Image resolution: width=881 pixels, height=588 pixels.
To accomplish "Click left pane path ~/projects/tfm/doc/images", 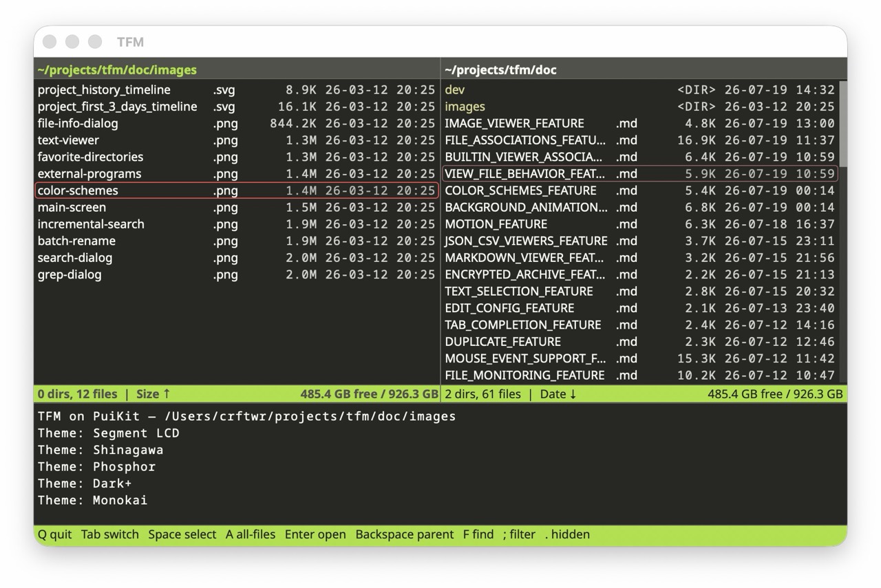I will (x=117, y=70).
